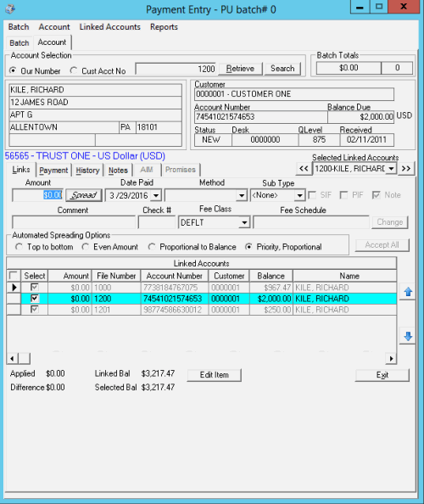Image resolution: width=424 pixels, height=504 pixels.
Task: Click the application icon in the title bar
Action: [x=10, y=9]
